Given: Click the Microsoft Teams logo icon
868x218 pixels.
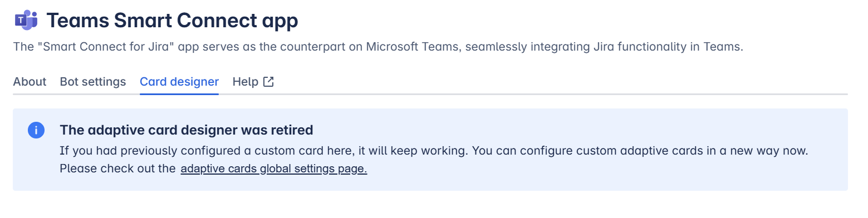Looking at the screenshot, I should click(26, 21).
